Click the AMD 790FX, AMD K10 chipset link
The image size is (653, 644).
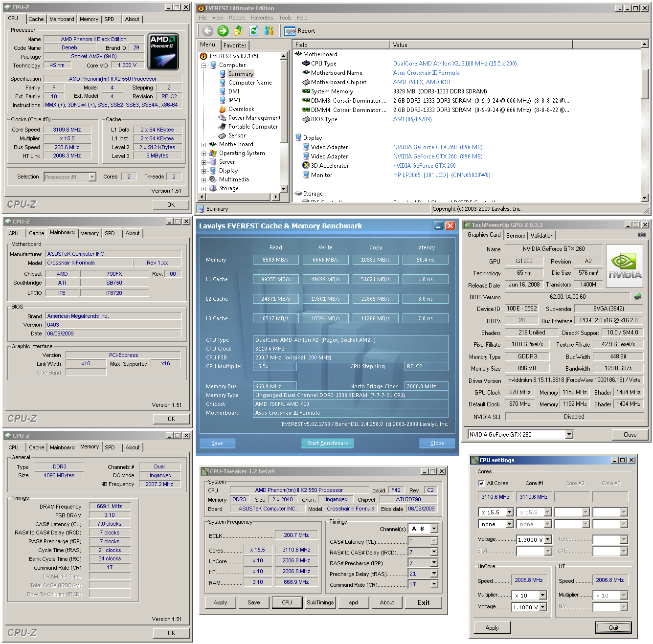click(422, 82)
